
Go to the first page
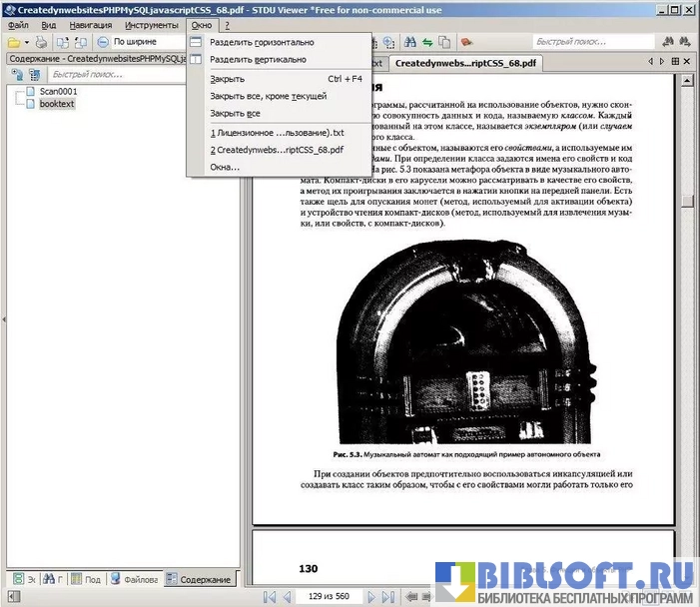[269, 596]
